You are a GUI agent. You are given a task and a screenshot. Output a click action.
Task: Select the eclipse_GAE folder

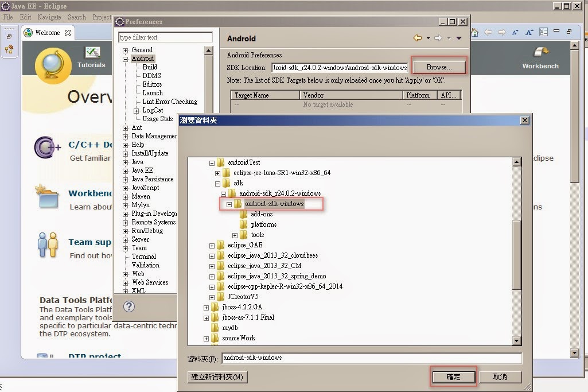point(245,245)
